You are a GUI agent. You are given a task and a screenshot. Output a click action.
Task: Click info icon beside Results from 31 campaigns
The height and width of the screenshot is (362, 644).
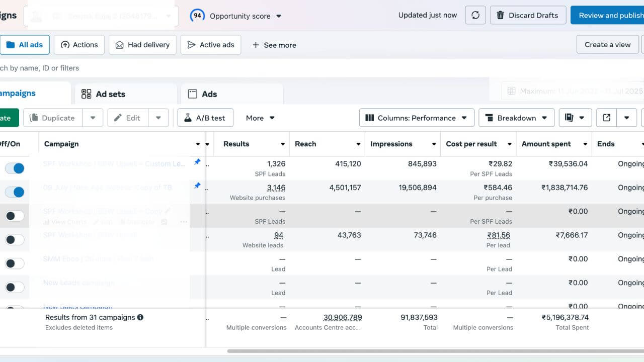click(x=140, y=317)
